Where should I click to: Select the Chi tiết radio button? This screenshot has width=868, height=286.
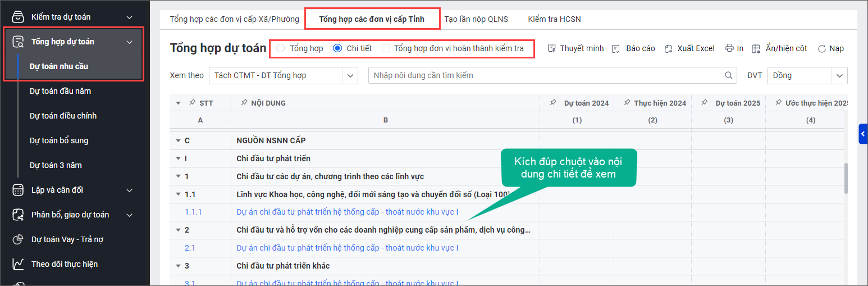pyautogui.click(x=337, y=48)
